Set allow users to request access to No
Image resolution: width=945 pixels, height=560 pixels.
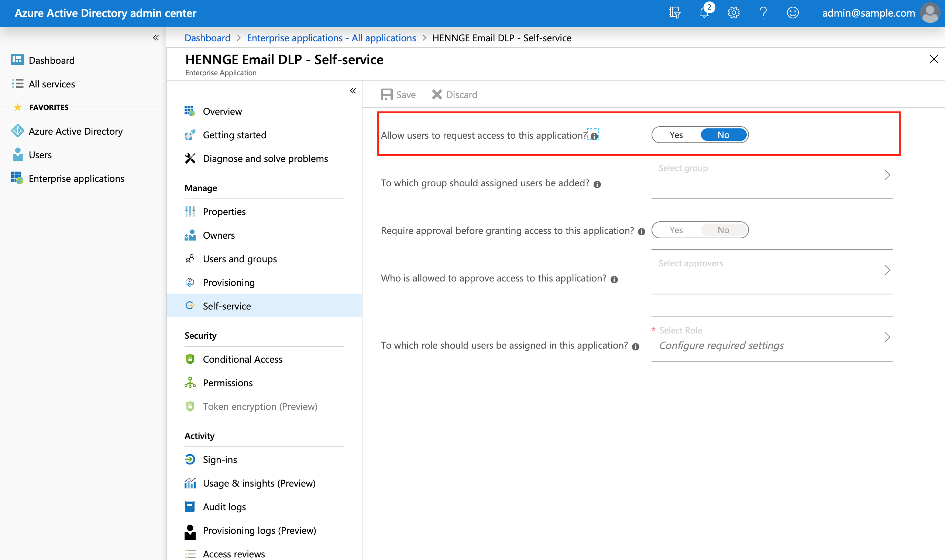coord(724,135)
